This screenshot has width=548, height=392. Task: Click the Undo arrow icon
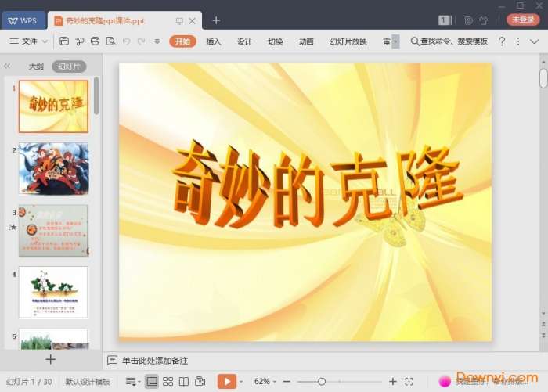pyautogui.click(x=126, y=41)
